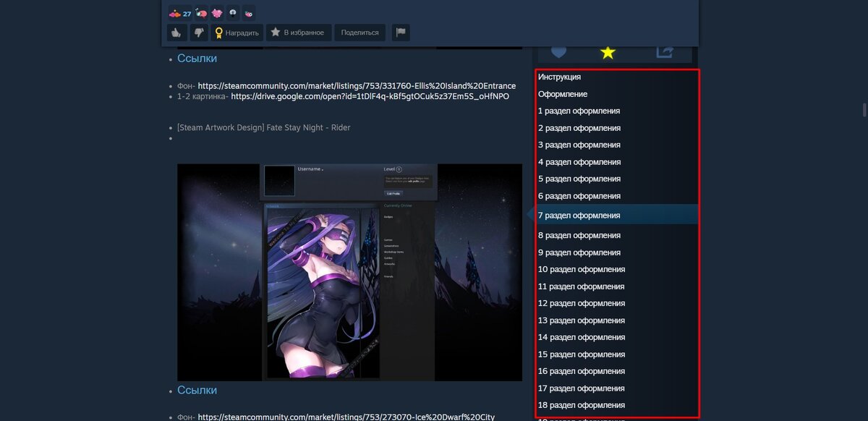Click upper Ссылки heading
The image size is (868, 421).
pos(197,58)
